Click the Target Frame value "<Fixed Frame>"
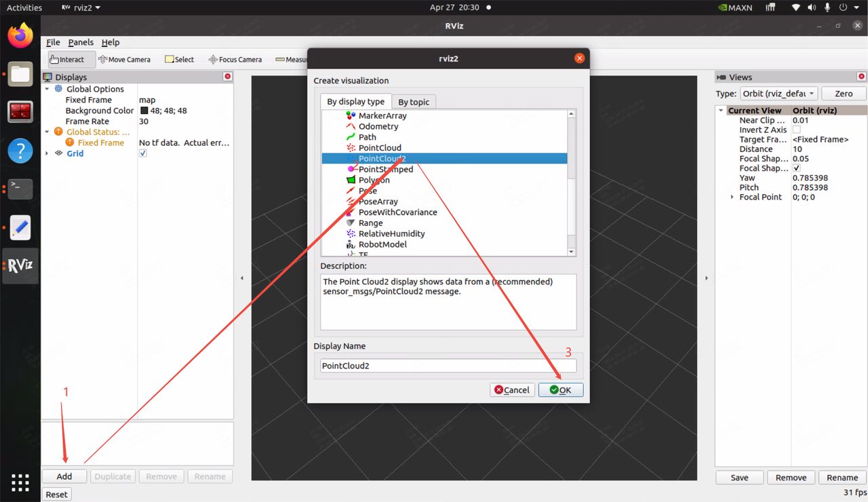Screen dimensions: 868x502 (x=821, y=140)
